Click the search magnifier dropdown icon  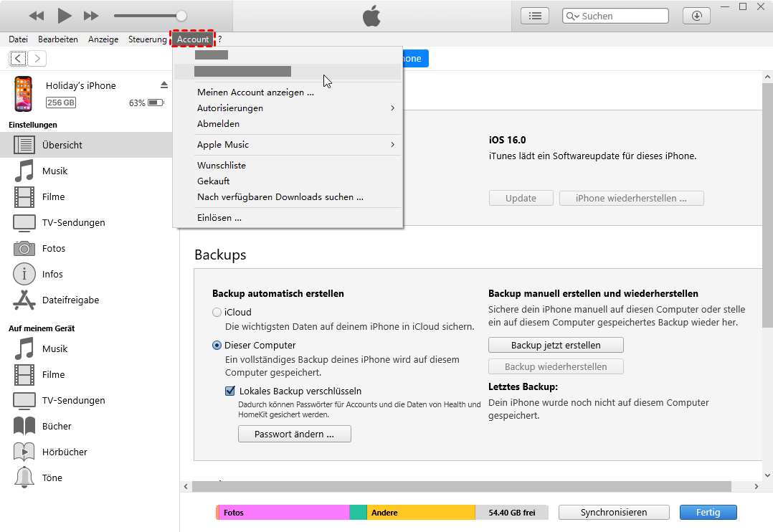tap(572, 16)
